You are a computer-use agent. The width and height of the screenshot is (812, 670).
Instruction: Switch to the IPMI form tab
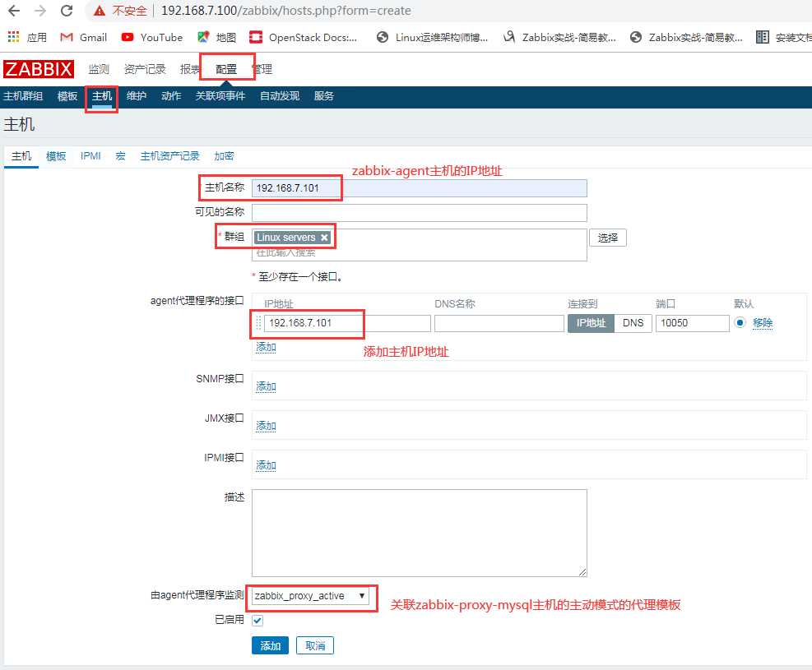tap(90, 156)
